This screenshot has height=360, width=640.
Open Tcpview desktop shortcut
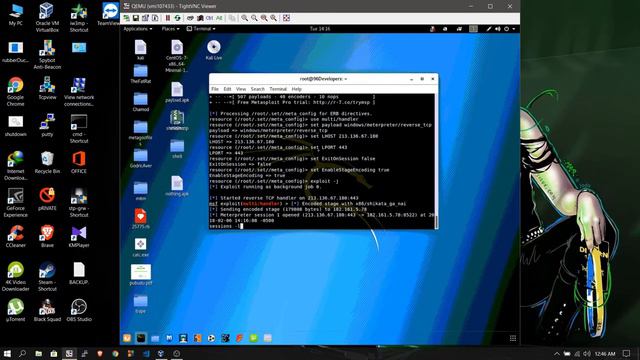[47, 88]
